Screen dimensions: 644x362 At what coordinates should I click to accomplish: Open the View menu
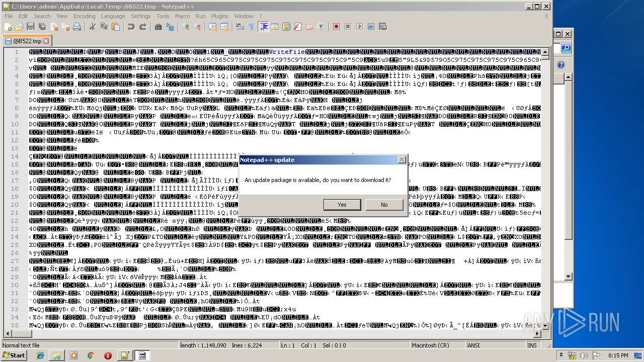pyautogui.click(x=62, y=16)
